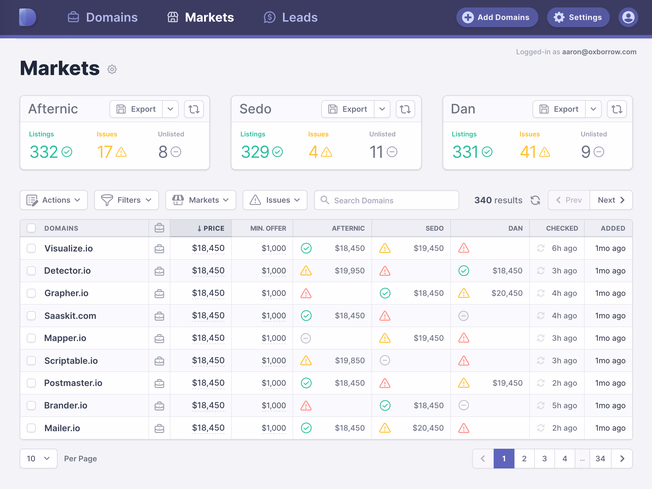Click the Brander.io domain name

(66, 405)
